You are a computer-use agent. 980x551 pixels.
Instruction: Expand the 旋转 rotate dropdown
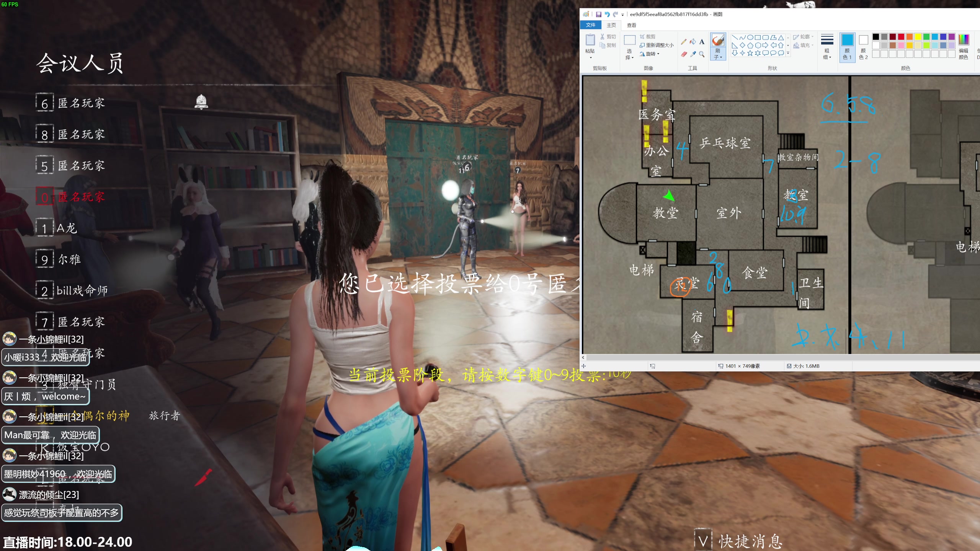(x=650, y=54)
